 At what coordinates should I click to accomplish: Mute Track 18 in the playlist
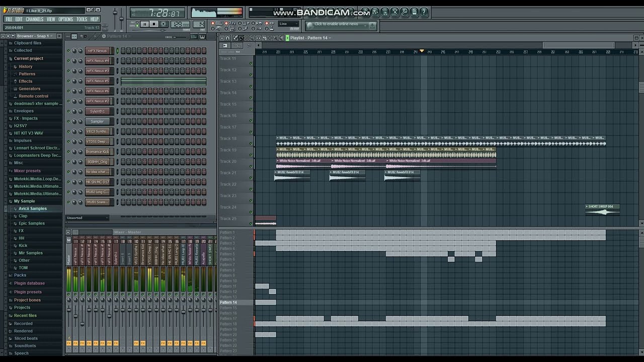(251, 143)
